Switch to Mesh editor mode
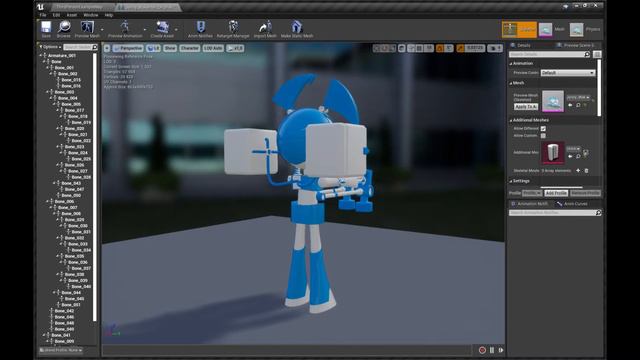The width and height of the screenshot is (640, 360). [x=551, y=29]
